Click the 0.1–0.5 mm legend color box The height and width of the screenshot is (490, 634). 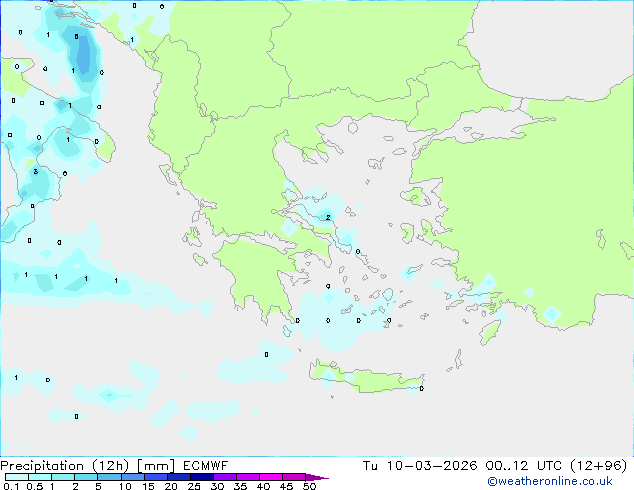tap(17, 477)
